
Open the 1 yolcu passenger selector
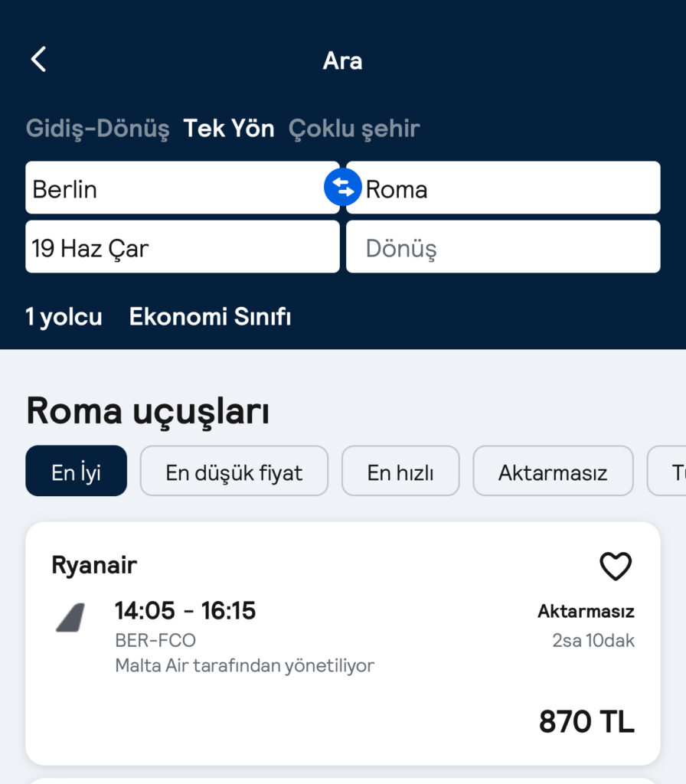click(x=64, y=317)
